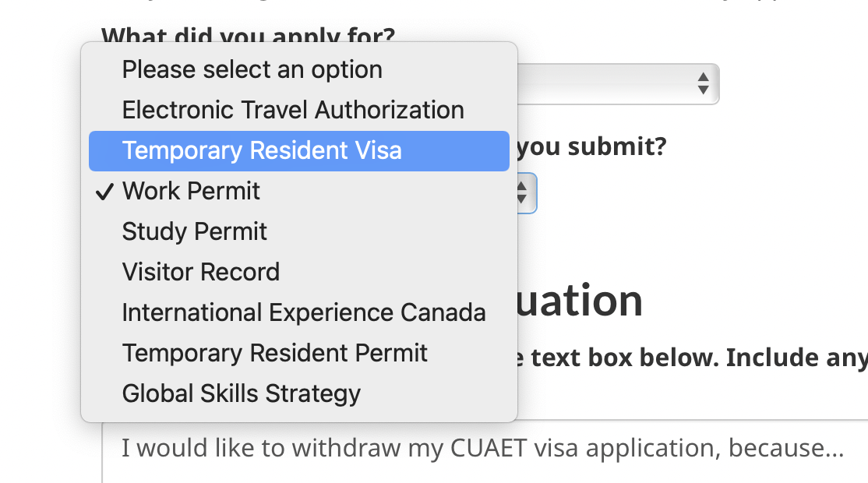
Task: Pick the highlighted Temporary Resident Visa option
Action: 262,150
